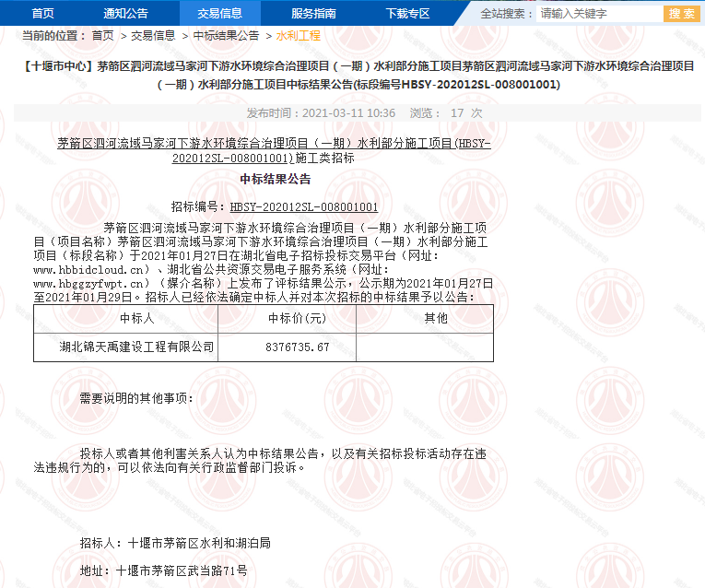The width and height of the screenshot is (705, 588).
Task: Switch to the 通知公告 navigation tab
Action: click(125, 13)
